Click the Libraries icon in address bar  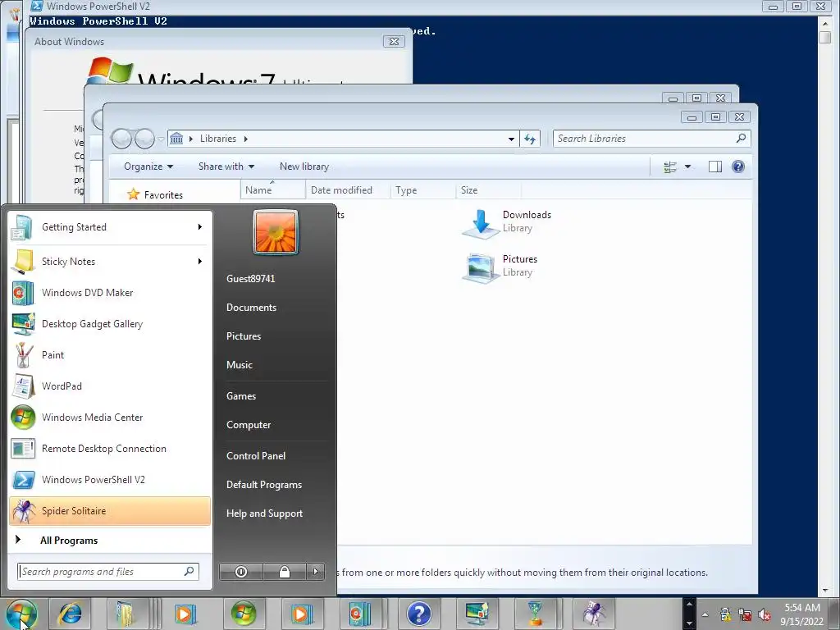point(176,139)
